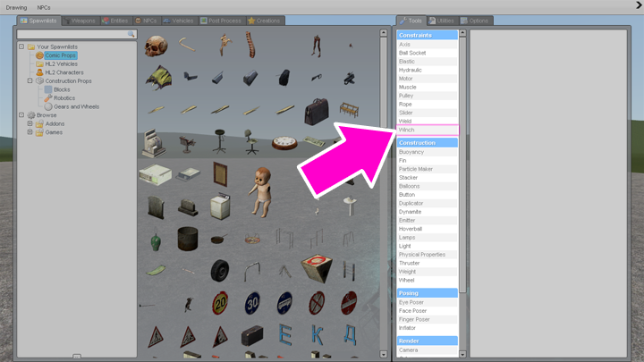644x362 pixels.
Task: Collapse the Posing tool category
Action: click(428, 292)
